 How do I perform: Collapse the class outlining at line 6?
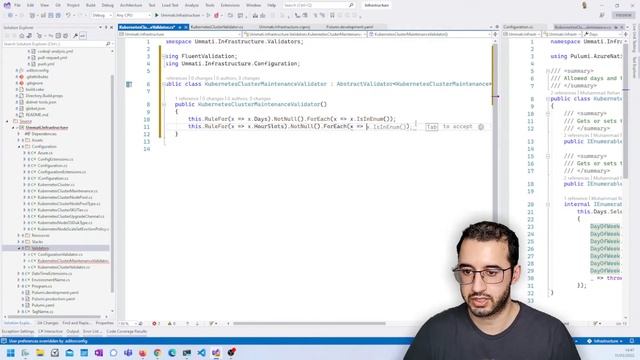click(164, 84)
